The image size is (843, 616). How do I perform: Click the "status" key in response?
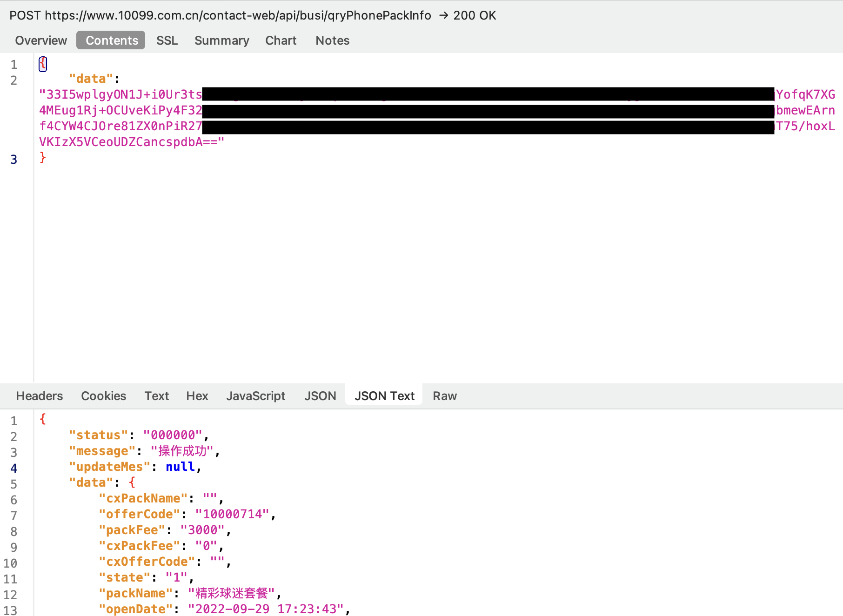point(98,435)
